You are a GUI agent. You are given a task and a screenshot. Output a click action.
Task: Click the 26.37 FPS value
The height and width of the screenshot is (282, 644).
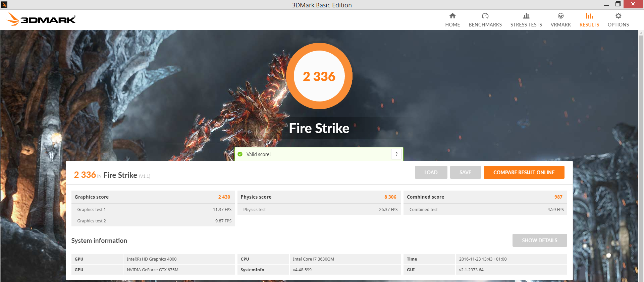[388, 210]
